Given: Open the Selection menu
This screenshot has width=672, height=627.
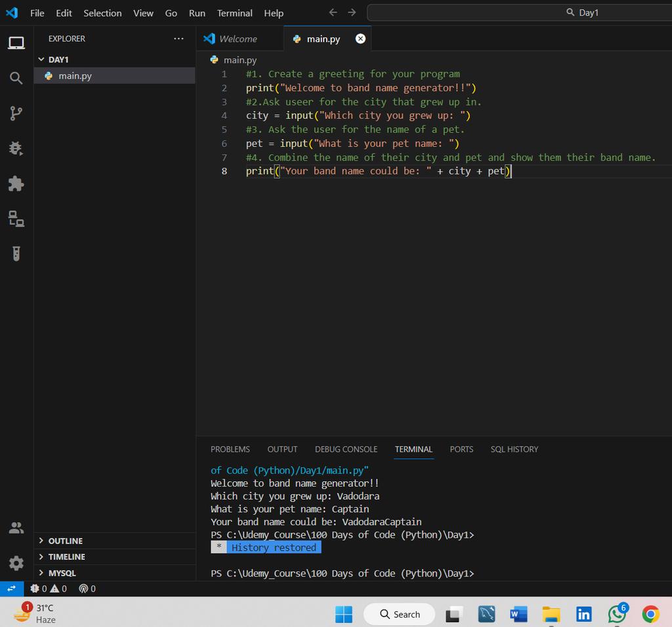Looking at the screenshot, I should (x=102, y=13).
